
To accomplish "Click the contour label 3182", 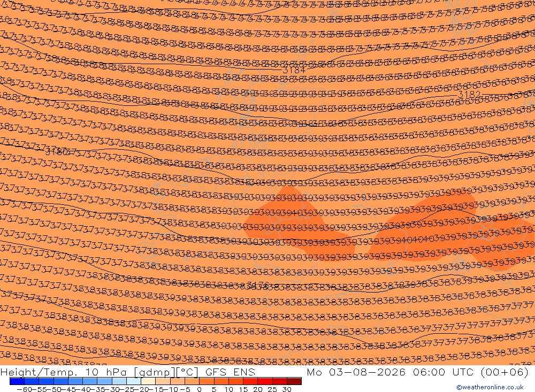I will tap(469, 94).
